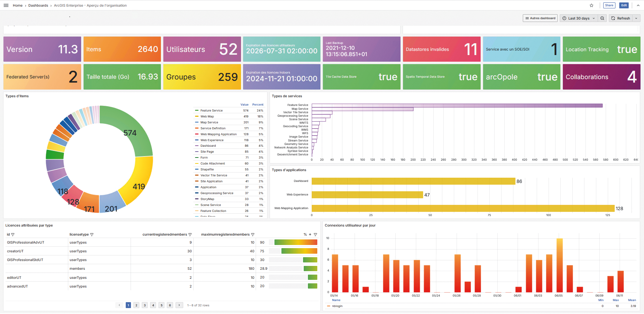Open filter for the id column
This screenshot has height=314, width=644.
(x=13, y=235)
